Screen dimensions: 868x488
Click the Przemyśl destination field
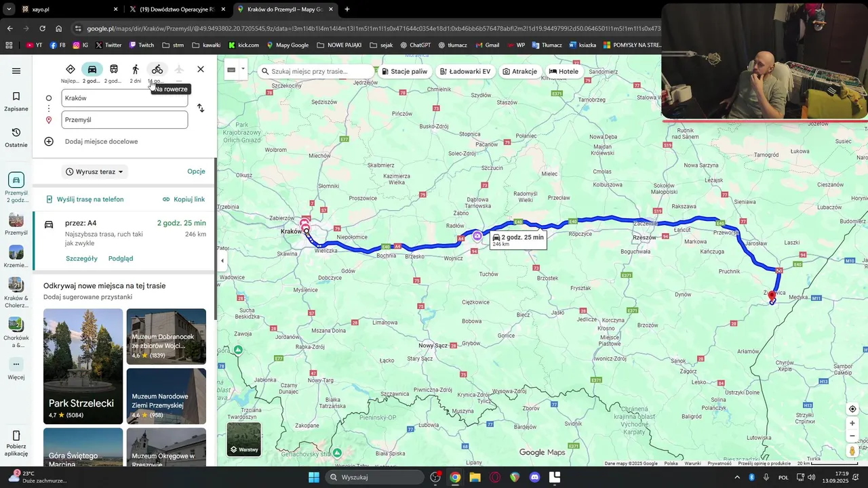pyautogui.click(x=124, y=120)
